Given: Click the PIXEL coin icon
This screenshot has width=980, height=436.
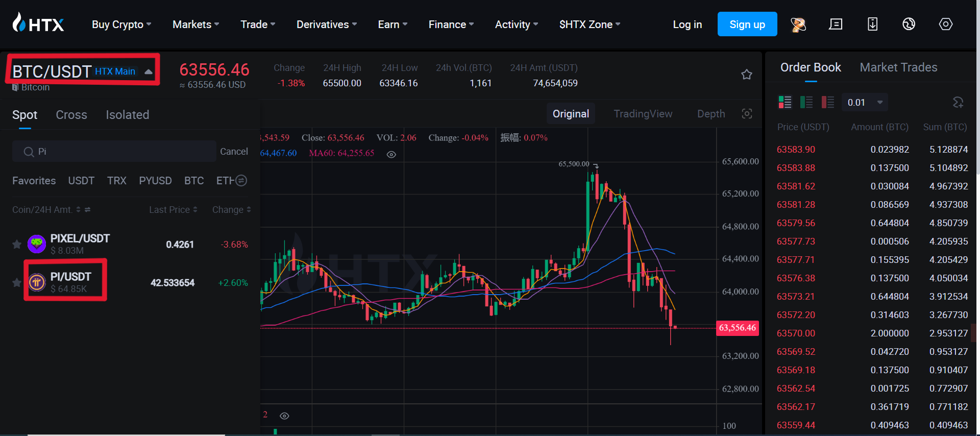Looking at the screenshot, I should click(37, 244).
